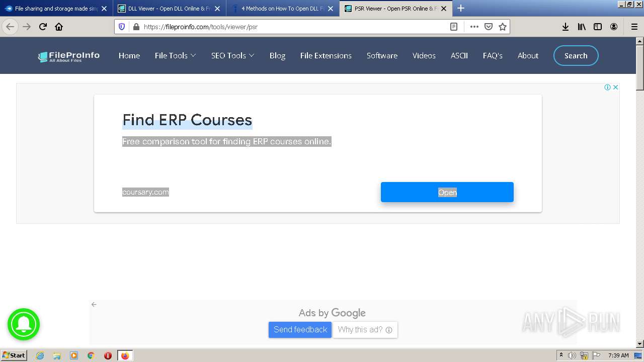This screenshot has width=644, height=362.
Task: Open page actions three-dot menu
Action: (474, 27)
